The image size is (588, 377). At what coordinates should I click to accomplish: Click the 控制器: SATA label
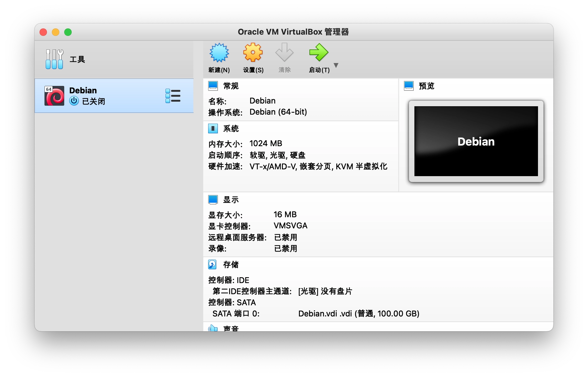click(232, 303)
